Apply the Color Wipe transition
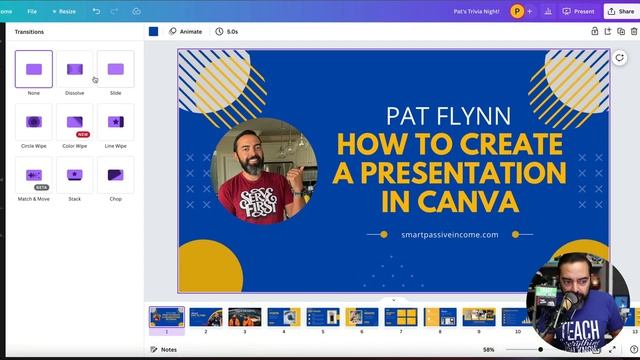Screen dimensions: 640x360 tap(75, 122)
